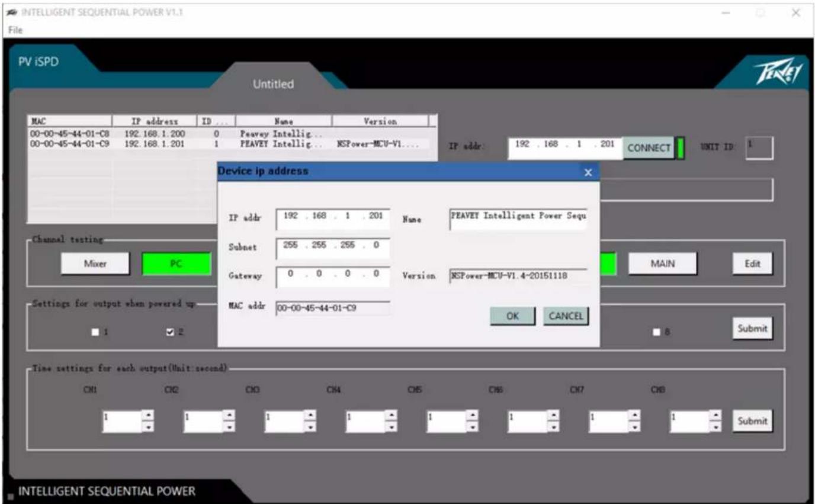Decrease CH5 time with down arrow
Screen dimensions: 815x504
coord(474,427)
